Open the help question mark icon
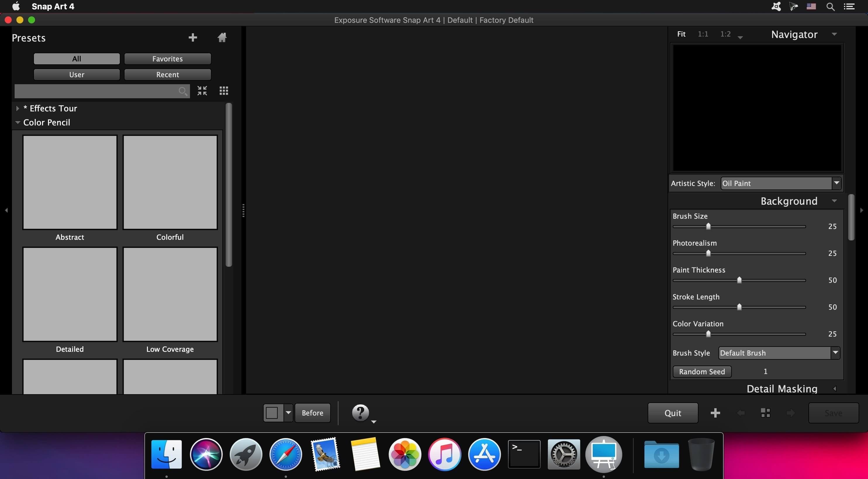The height and width of the screenshot is (479, 868). point(360,413)
